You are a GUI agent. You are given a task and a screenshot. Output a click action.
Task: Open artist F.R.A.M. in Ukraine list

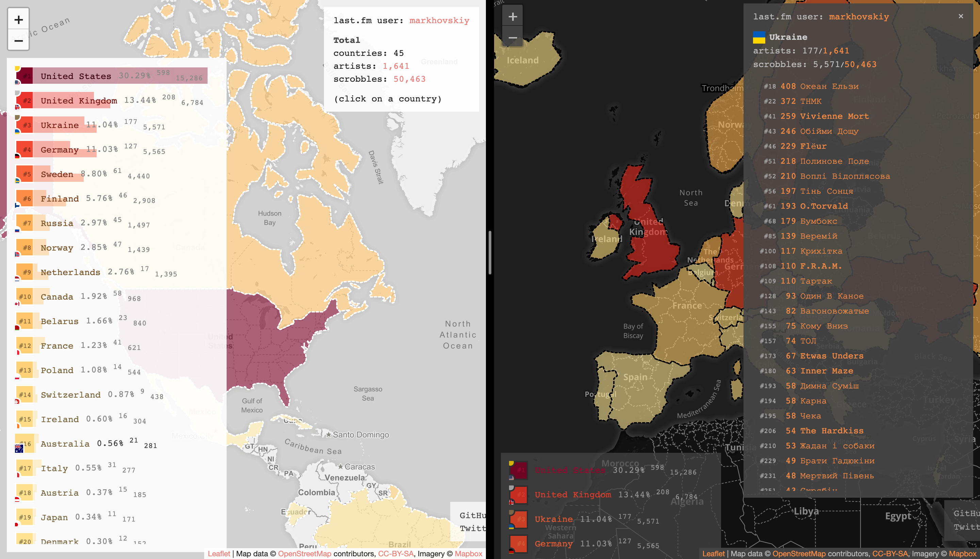(821, 266)
